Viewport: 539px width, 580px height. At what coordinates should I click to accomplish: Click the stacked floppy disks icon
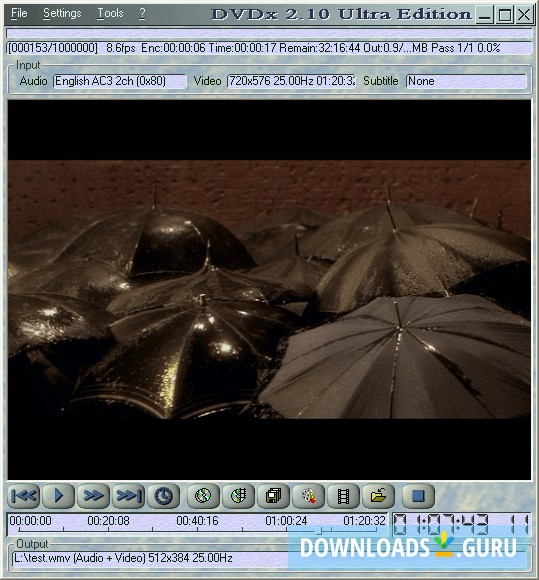pos(273,496)
